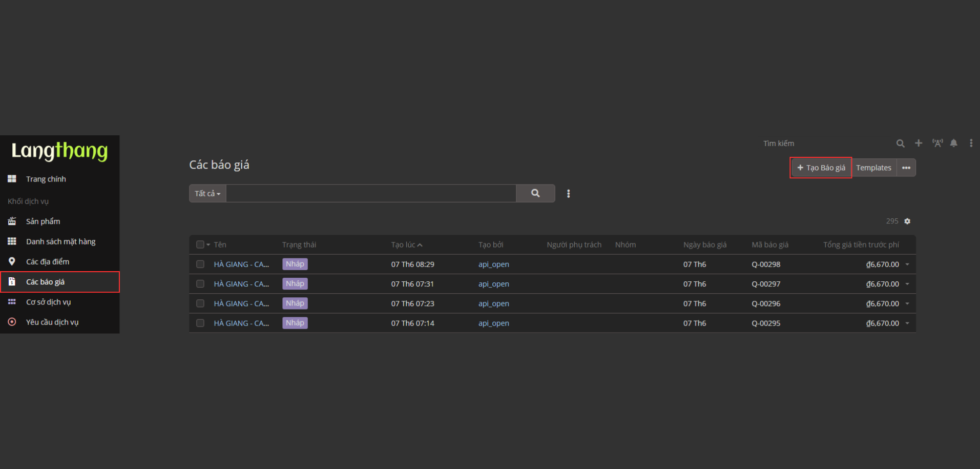Image resolution: width=980 pixels, height=469 pixels.
Task: Open Yêu cầu dịch vụ sidebar item
Action: click(x=52, y=322)
